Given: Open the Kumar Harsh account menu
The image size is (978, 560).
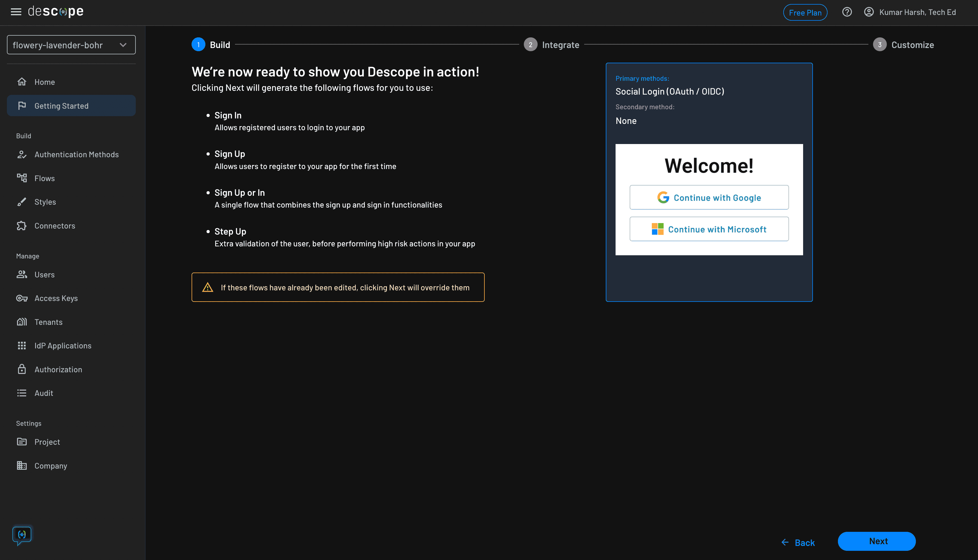Looking at the screenshot, I should [910, 12].
